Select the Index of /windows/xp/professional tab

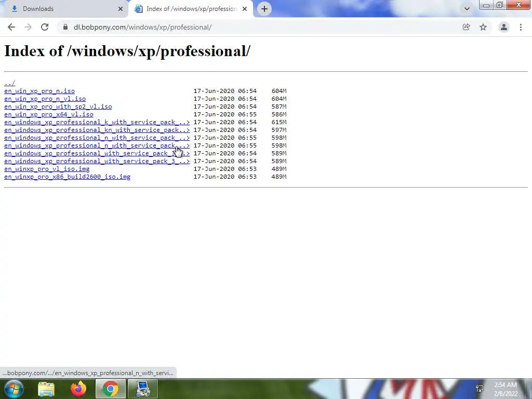(191, 9)
